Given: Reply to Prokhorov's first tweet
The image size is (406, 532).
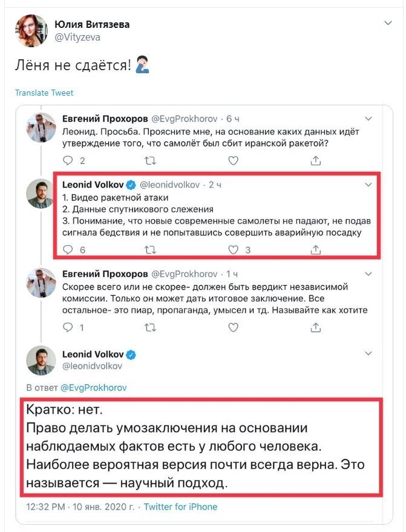Looking at the screenshot, I should (x=68, y=160).
